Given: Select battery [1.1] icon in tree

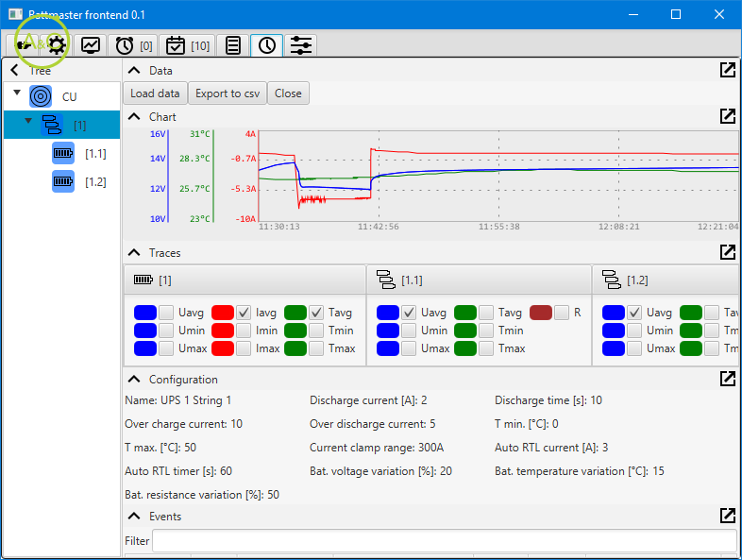Looking at the screenshot, I should [63, 153].
